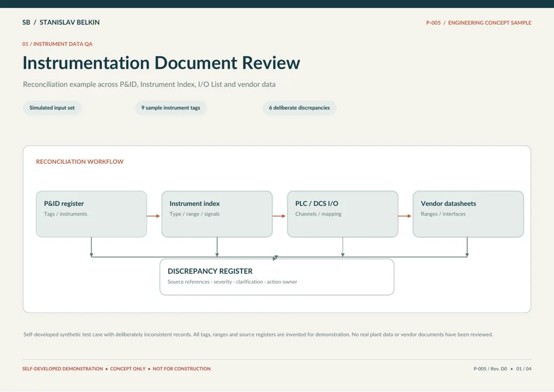
Task: Click the subtitle starting 'Reconciliation example across P&ID'
Action: (149, 84)
